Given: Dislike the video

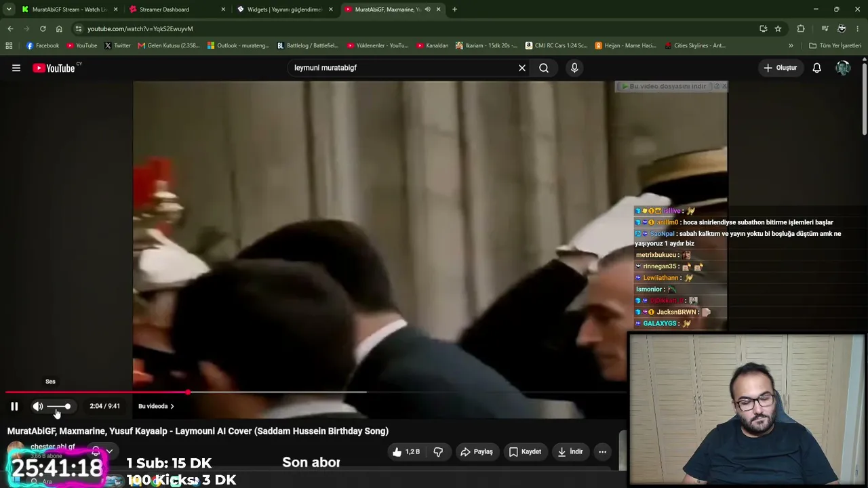Looking at the screenshot, I should [438, 451].
